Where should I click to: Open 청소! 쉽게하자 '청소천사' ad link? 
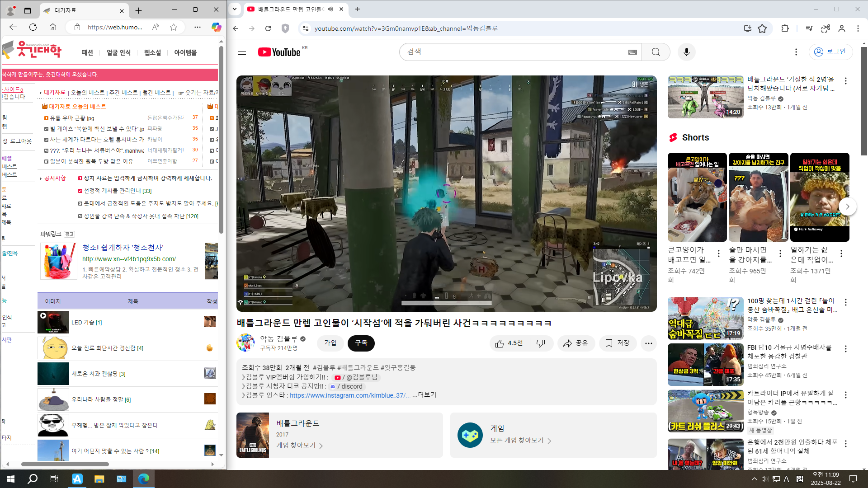coord(123,248)
